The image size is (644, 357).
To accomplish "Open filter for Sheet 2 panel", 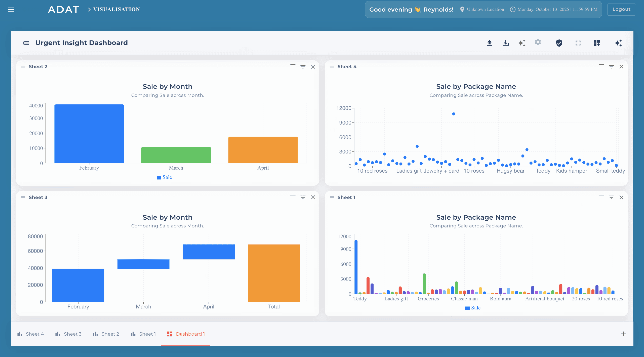I will pos(303,67).
